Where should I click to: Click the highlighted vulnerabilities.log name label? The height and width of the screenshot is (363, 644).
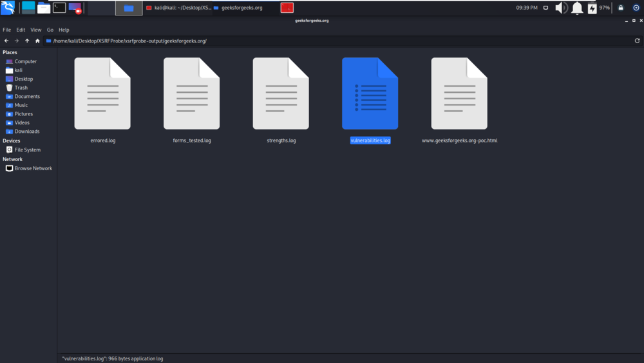click(370, 141)
